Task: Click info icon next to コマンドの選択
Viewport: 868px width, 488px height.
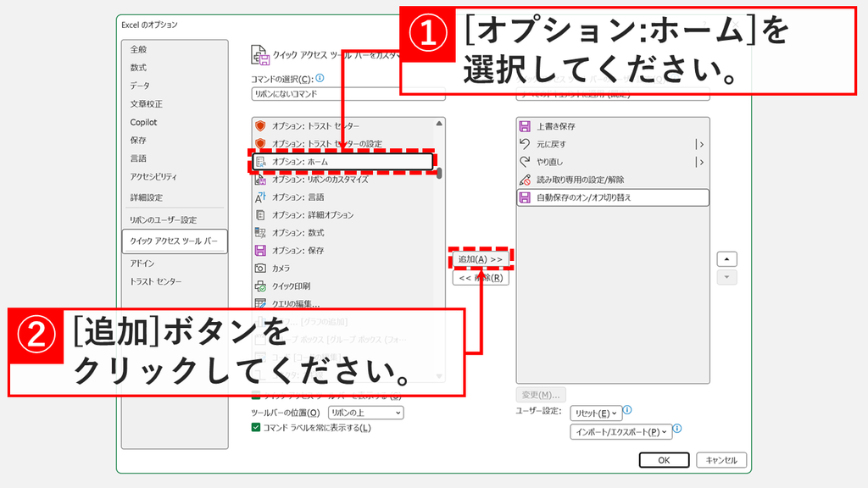Action: tap(320, 78)
